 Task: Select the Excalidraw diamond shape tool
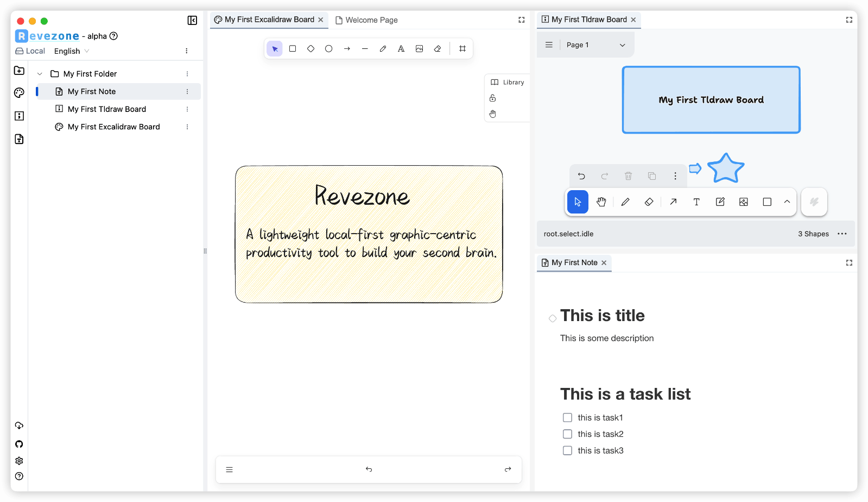(311, 48)
